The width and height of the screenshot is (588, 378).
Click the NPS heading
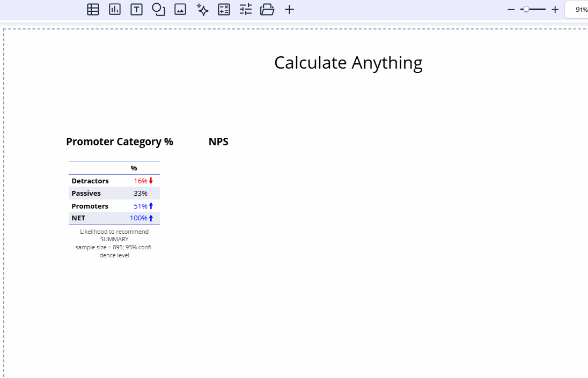pos(218,142)
